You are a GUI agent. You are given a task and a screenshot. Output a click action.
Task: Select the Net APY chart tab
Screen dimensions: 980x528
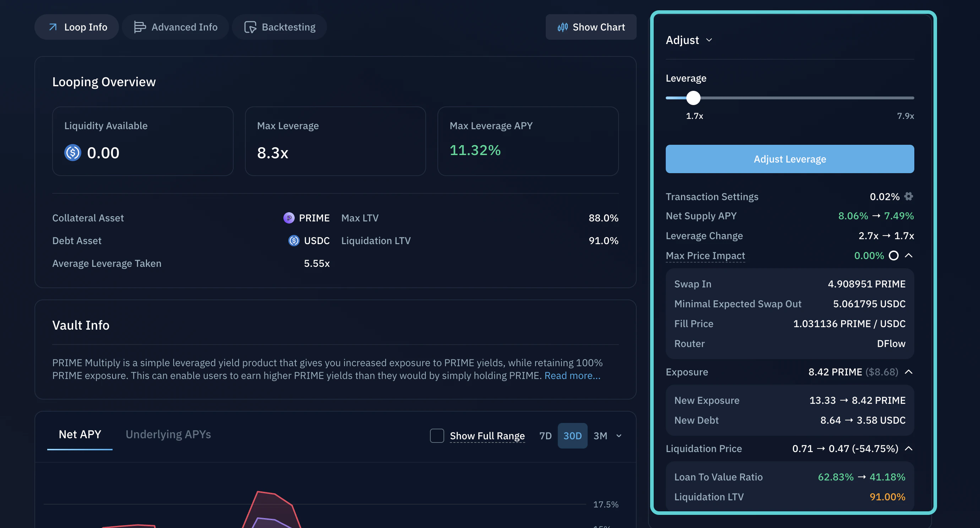point(80,434)
